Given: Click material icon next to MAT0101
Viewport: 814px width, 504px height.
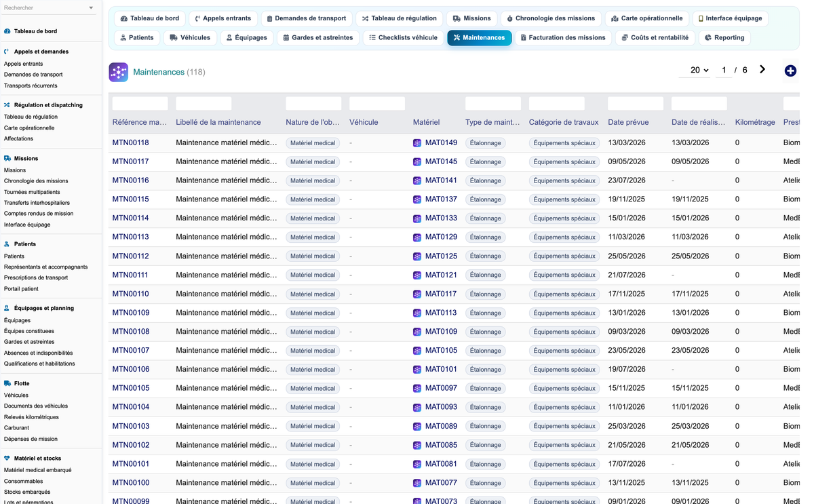Looking at the screenshot, I should (417, 370).
